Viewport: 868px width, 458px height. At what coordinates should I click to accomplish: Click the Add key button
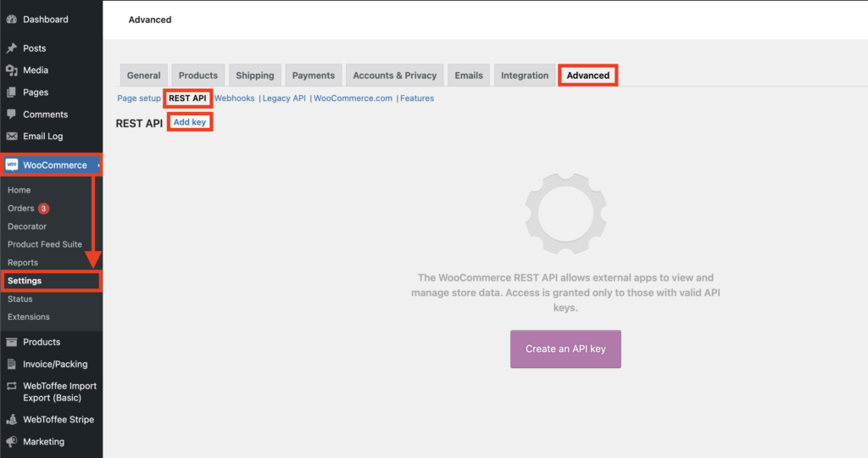[x=190, y=122]
